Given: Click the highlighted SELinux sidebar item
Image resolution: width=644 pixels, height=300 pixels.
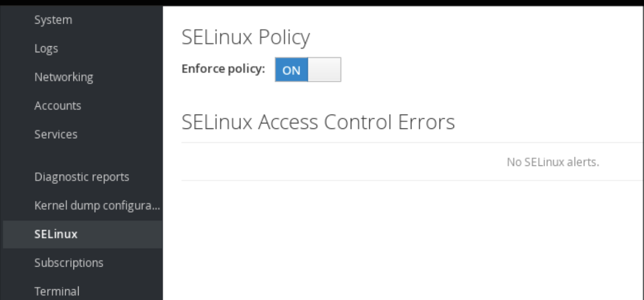Looking at the screenshot, I should [x=56, y=234].
